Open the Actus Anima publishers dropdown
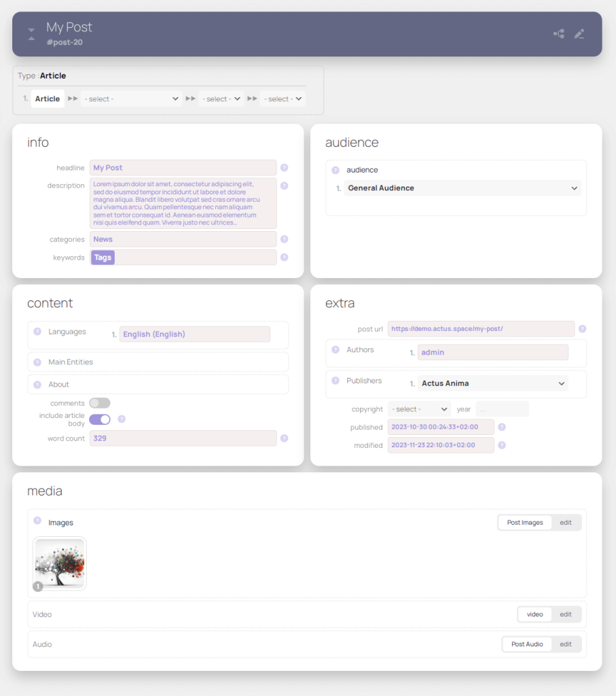This screenshot has width=616, height=696. tap(492, 383)
